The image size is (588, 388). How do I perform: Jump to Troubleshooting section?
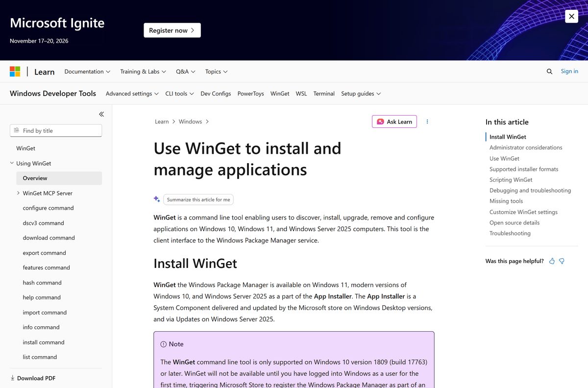click(x=510, y=233)
